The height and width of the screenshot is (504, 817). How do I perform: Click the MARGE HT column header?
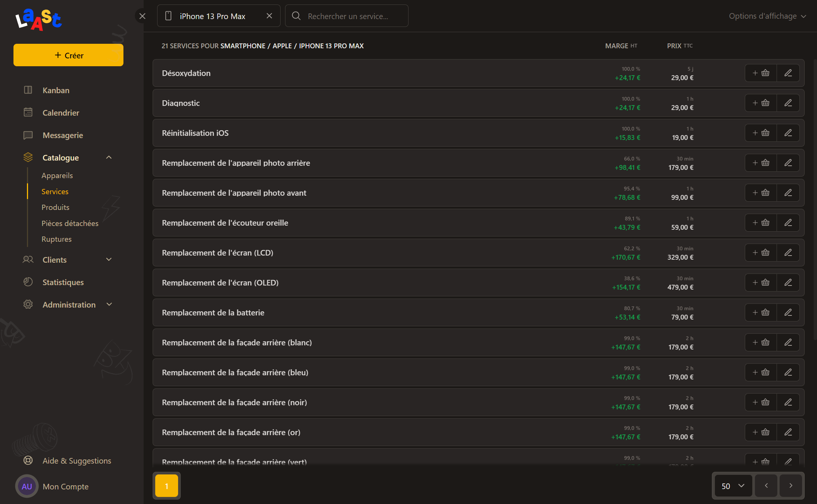click(621, 46)
